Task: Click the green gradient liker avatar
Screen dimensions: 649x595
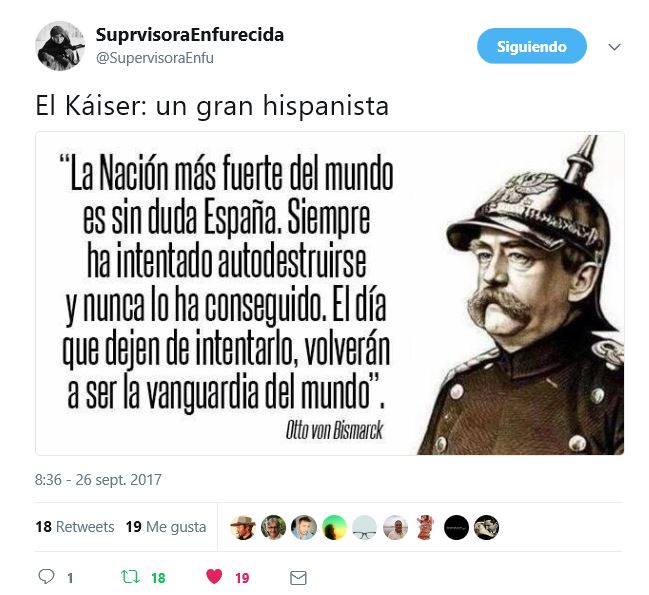Action: 334,528
